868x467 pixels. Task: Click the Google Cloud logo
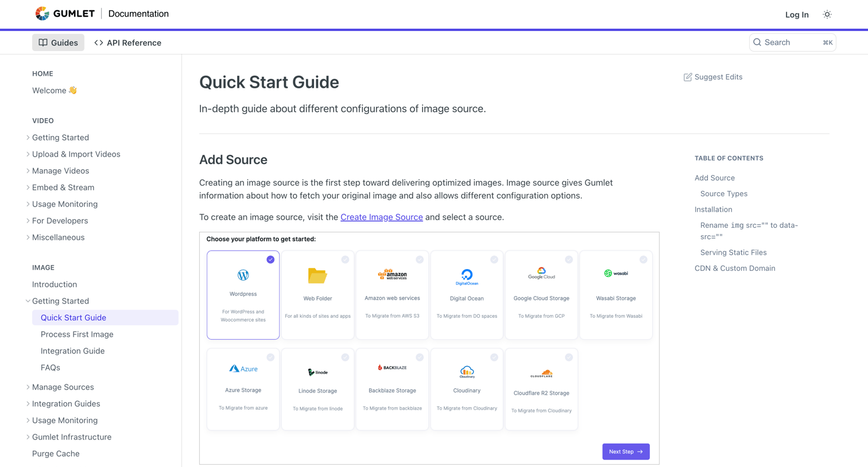tap(541, 274)
